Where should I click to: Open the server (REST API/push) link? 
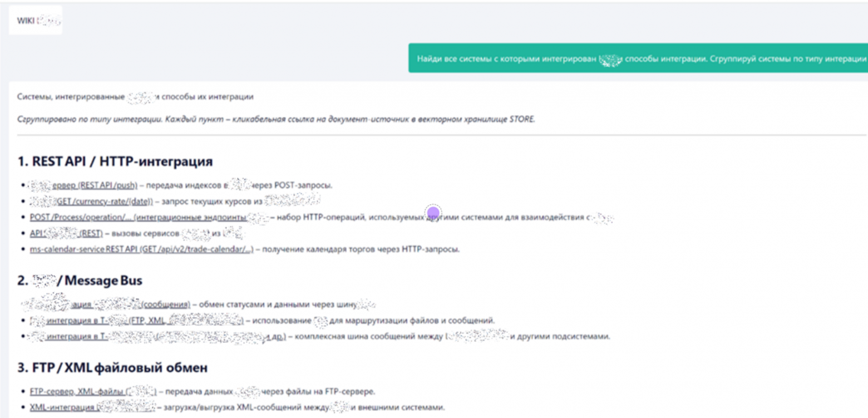tap(83, 185)
